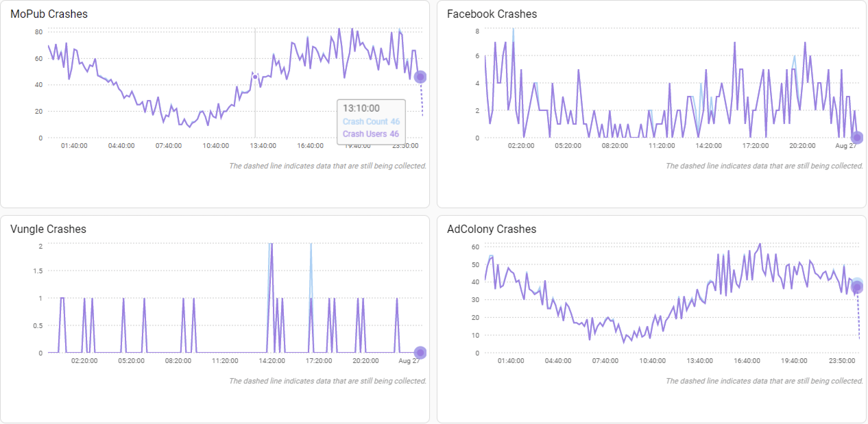Click the 11:20:00 label on Vungle chart
868x424 pixels.
[225, 361]
